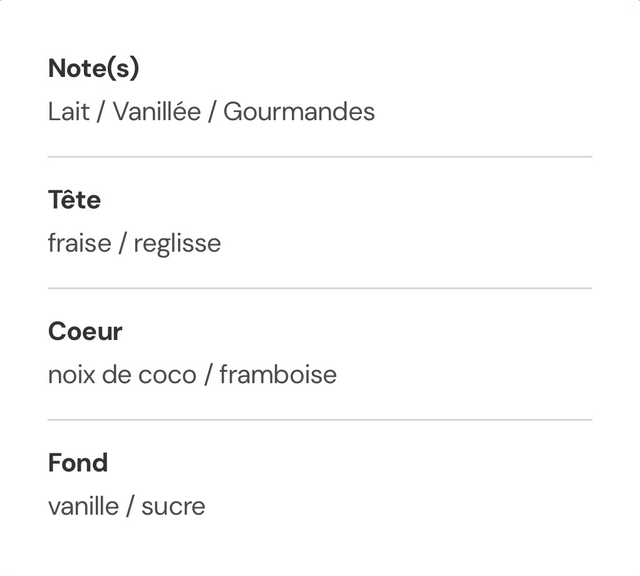The height and width of the screenshot is (576, 640).
Task: Click the divider line below Tête section
Action: 320,288
